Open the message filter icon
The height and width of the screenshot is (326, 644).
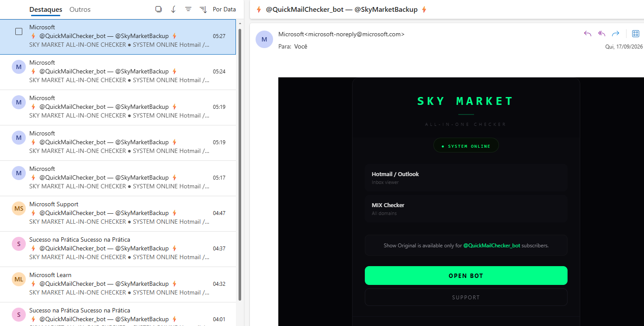pyautogui.click(x=188, y=9)
